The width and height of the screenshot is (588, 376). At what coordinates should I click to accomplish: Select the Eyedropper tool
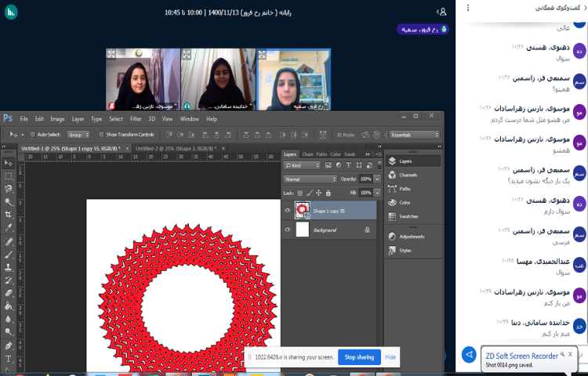(8, 227)
